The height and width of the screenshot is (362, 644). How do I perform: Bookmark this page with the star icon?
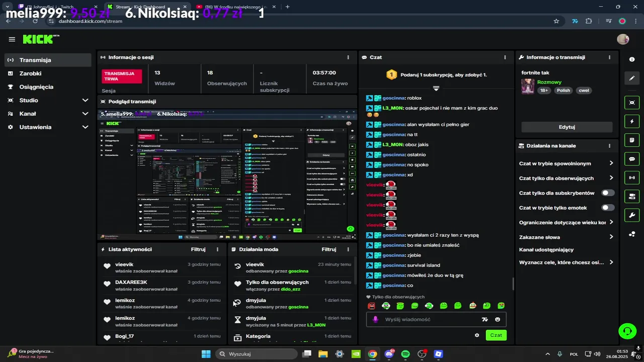point(556,21)
